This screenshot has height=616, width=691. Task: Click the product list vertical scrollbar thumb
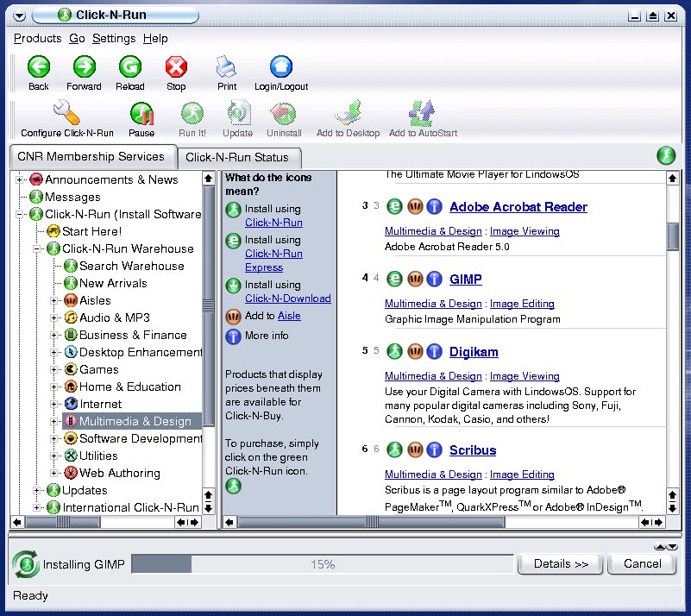[673, 236]
